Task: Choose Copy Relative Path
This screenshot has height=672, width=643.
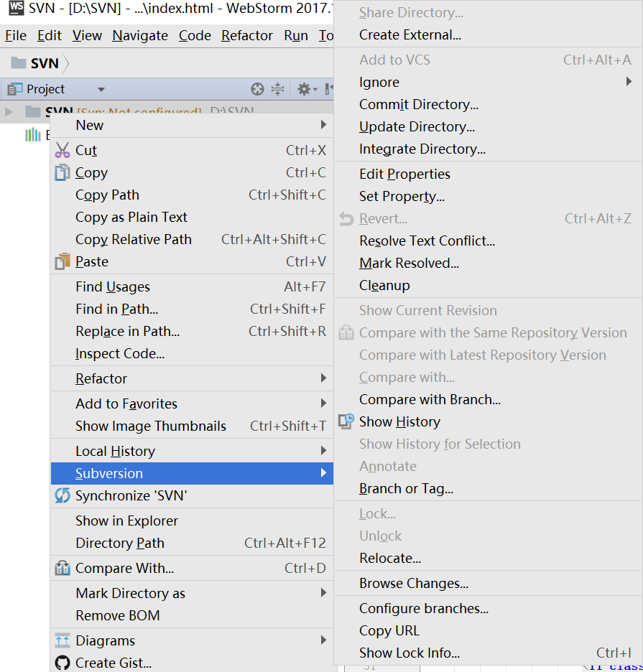Action: 192,240
